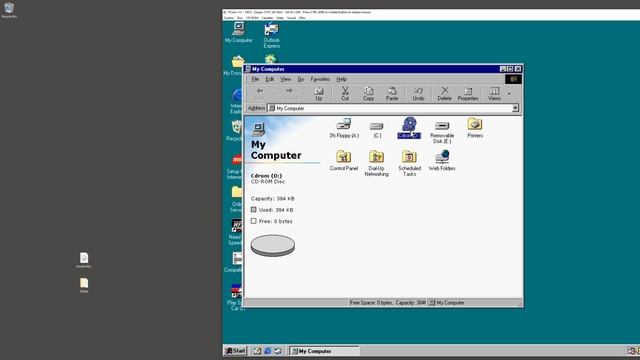Click the Show Desktop quick launch icon
The width and height of the screenshot is (640, 360).
(257, 351)
